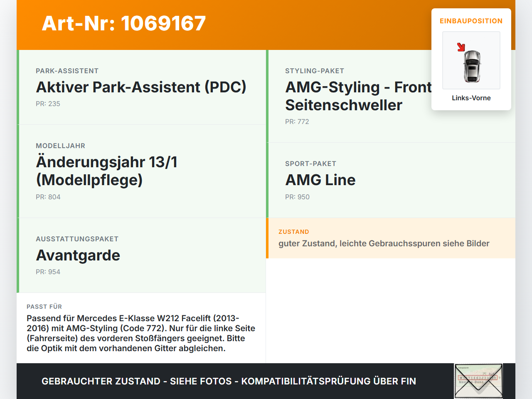Click the red arrow on the car diagram
Screen dimensions: 532x399
[x=461, y=47]
